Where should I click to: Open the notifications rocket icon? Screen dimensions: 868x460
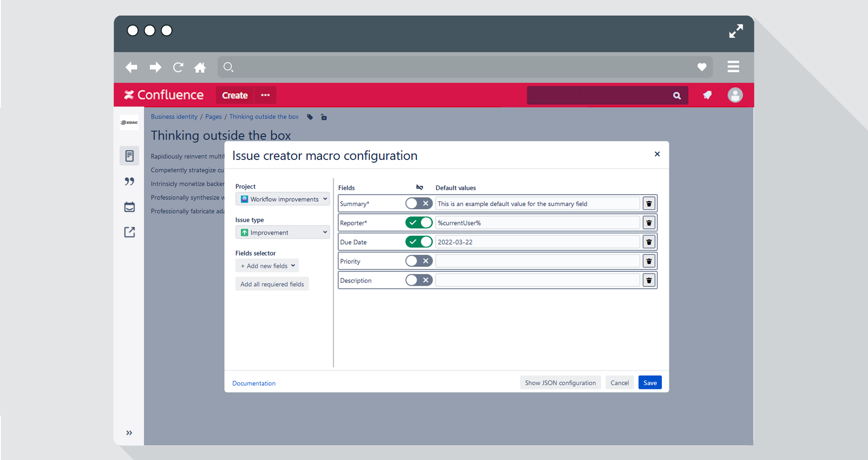point(707,95)
